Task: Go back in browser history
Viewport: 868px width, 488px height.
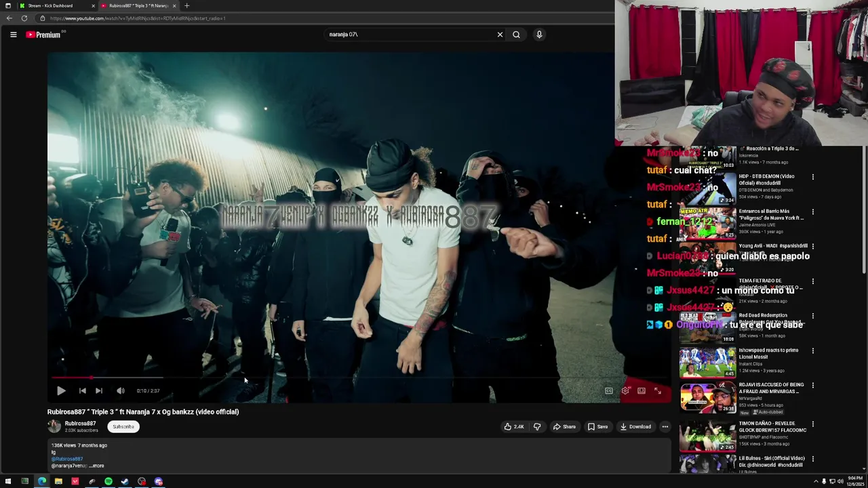Action: (x=9, y=18)
